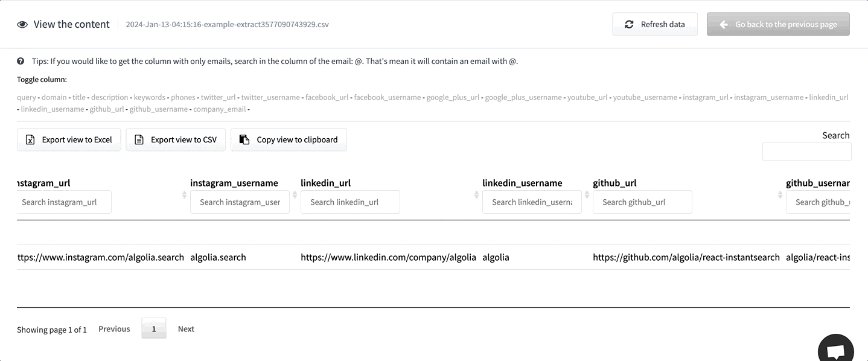Click the Refresh data button

coord(655,25)
